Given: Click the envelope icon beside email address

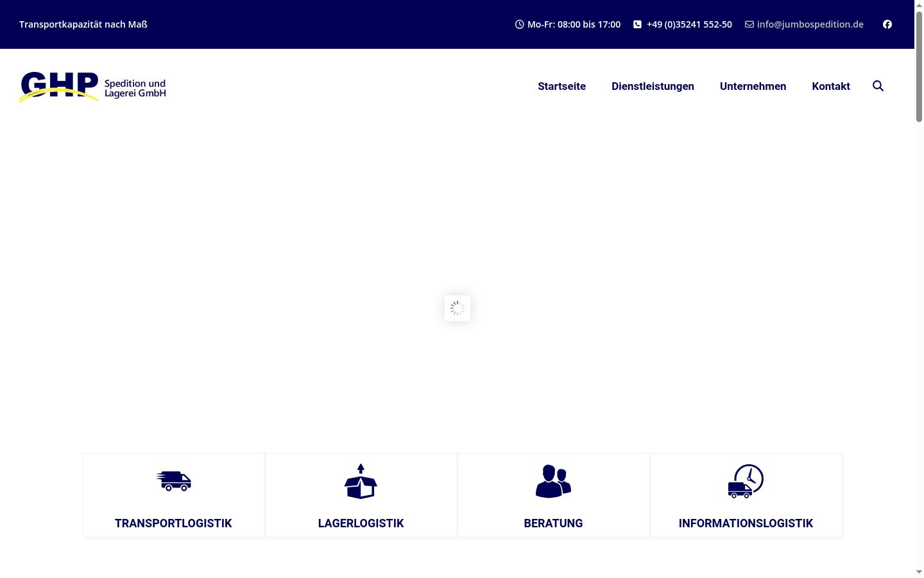Looking at the screenshot, I should coord(749,24).
